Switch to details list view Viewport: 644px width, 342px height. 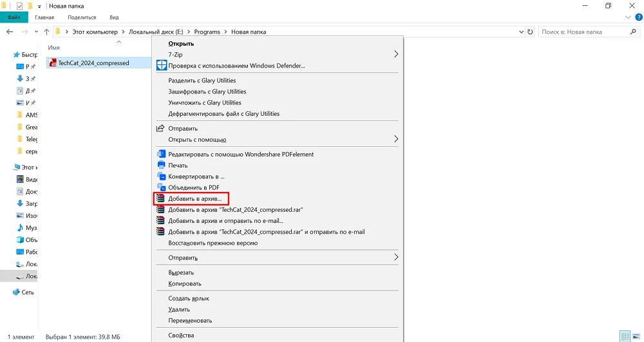tap(624, 336)
